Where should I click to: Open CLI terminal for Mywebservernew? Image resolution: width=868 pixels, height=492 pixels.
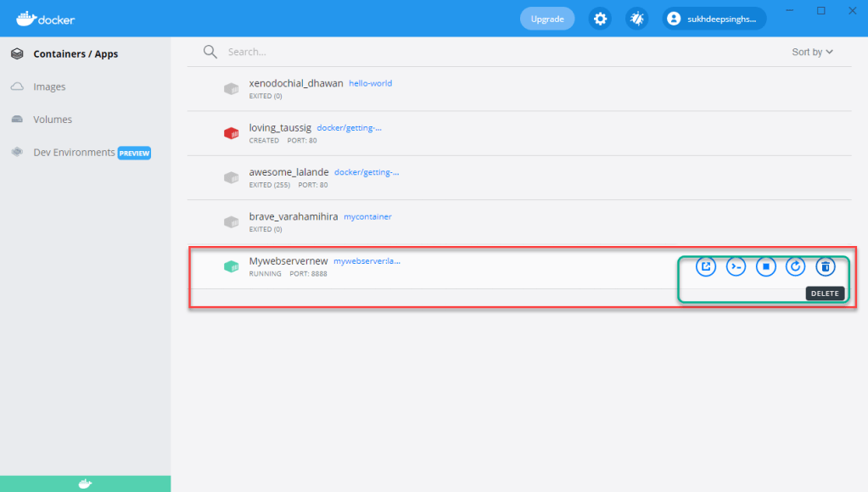click(x=736, y=266)
